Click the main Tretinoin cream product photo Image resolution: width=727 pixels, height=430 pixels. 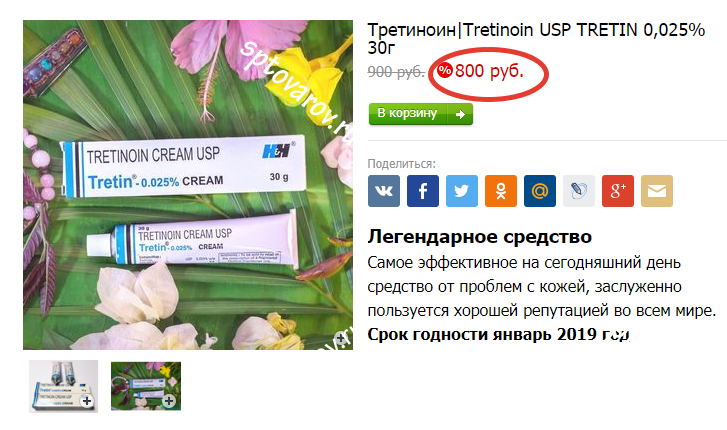tap(188, 185)
